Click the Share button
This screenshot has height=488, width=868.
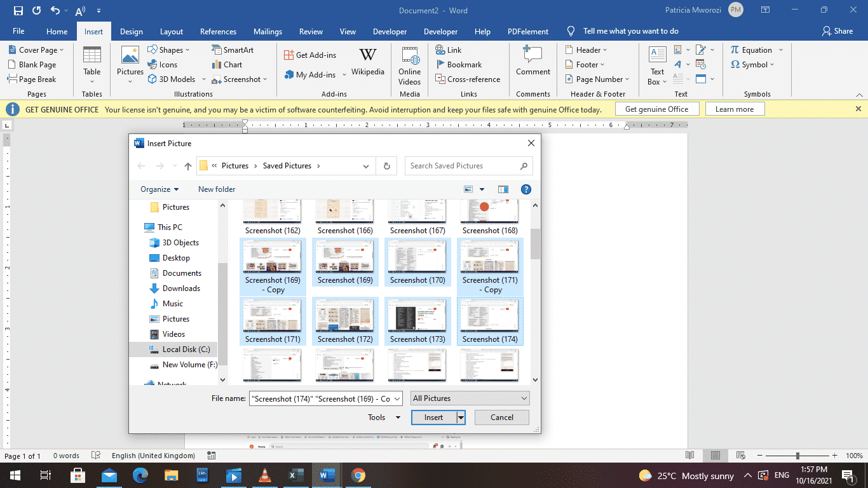click(837, 31)
